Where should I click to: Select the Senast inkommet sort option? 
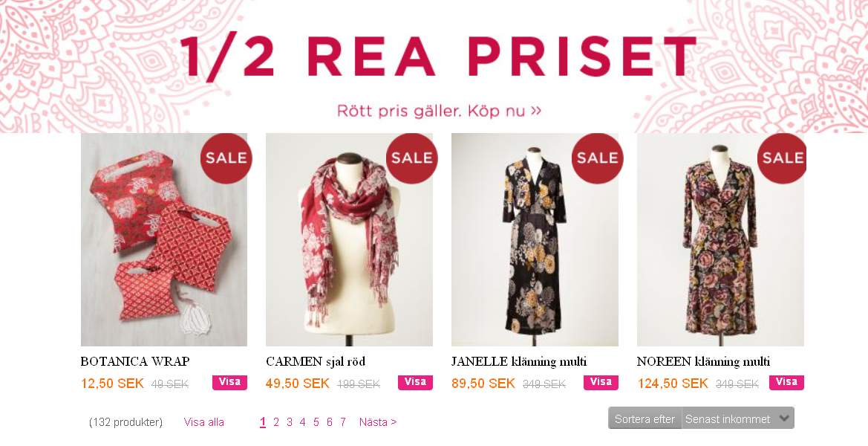(x=728, y=419)
